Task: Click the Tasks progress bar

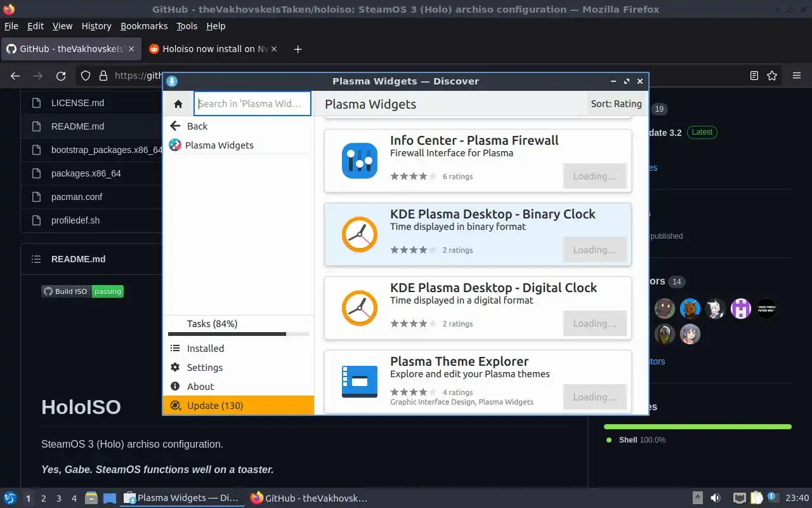Action: [238, 334]
